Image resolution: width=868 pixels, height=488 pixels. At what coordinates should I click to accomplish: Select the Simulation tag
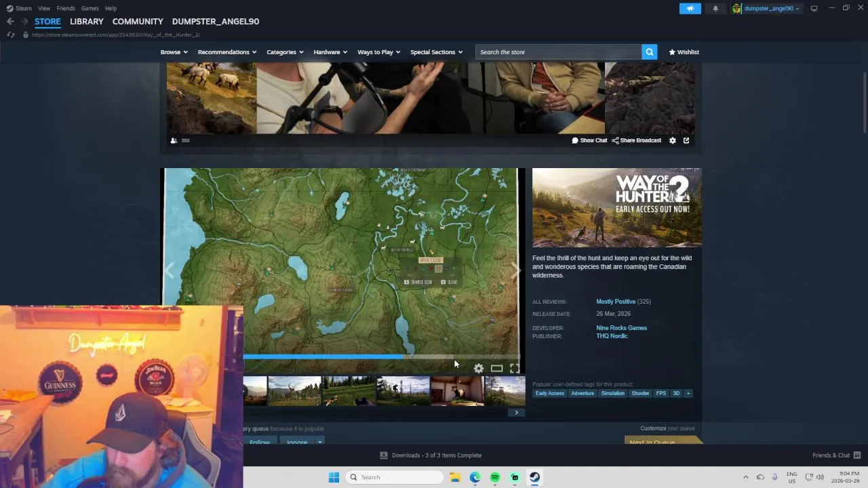click(x=612, y=393)
